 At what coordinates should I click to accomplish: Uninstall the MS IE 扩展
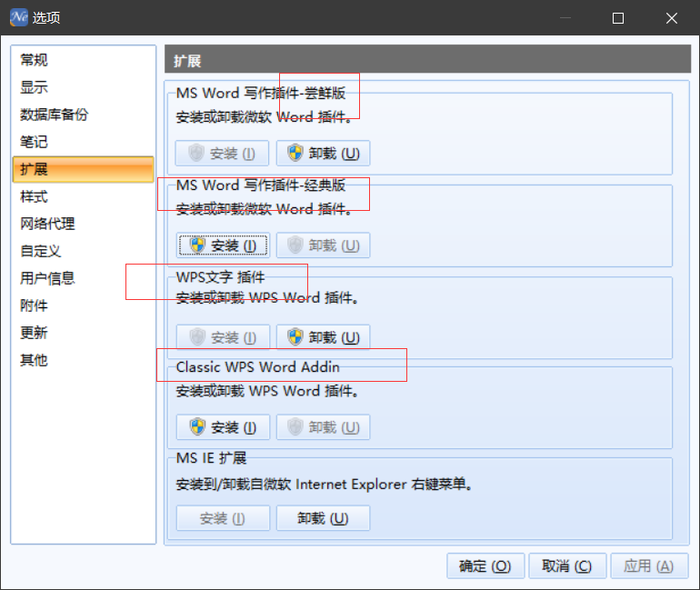pos(324,518)
